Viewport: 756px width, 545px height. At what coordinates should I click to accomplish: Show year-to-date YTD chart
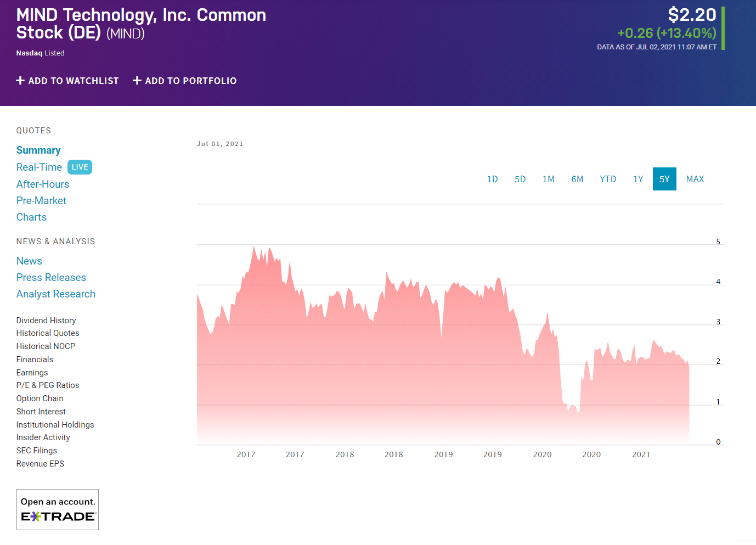click(608, 179)
